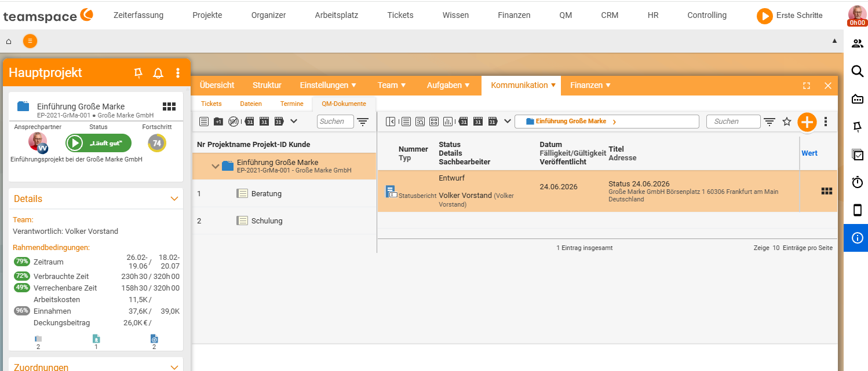868x371 pixels.
Task: Open the Einstellungen dropdown tab
Action: [328, 85]
